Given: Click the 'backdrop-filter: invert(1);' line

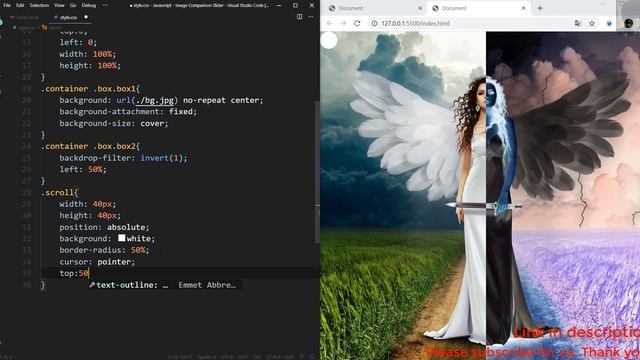Looking at the screenshot, I should (x=123, y=158).
